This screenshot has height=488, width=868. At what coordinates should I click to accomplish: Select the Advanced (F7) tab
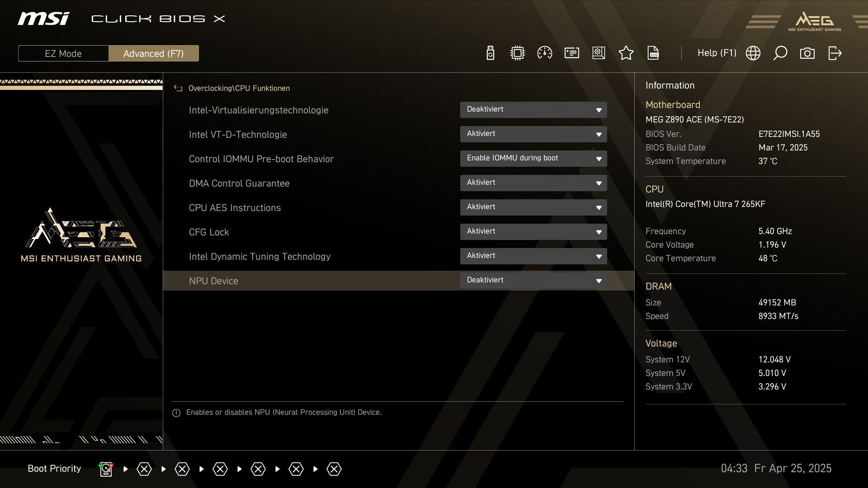(153, 53)
